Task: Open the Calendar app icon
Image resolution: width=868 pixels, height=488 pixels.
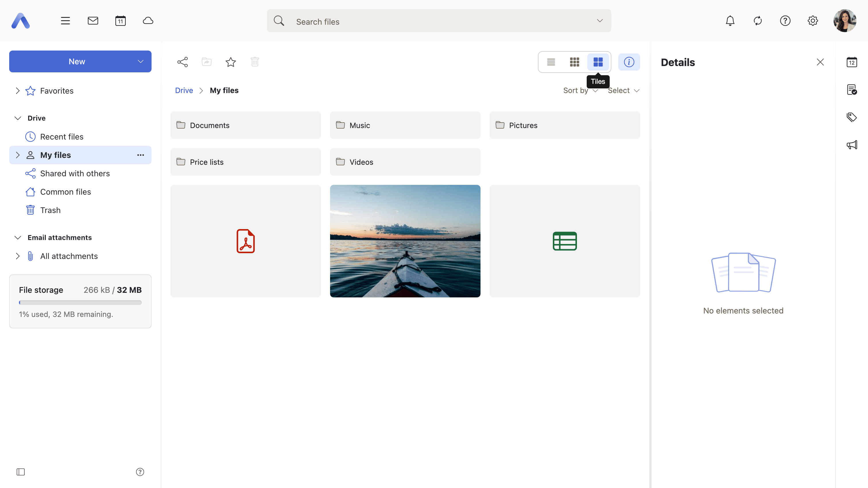Action: click(x=120, y=21)
